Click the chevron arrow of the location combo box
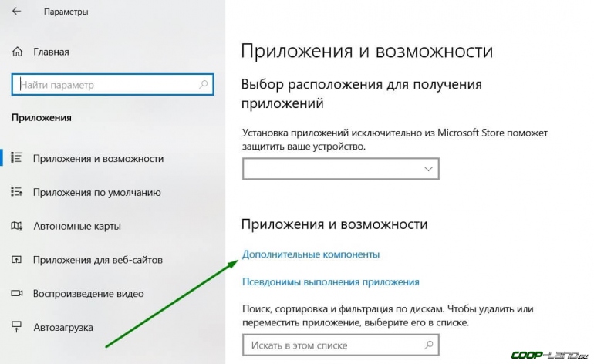Screen dimensions: 594x364 430,168
